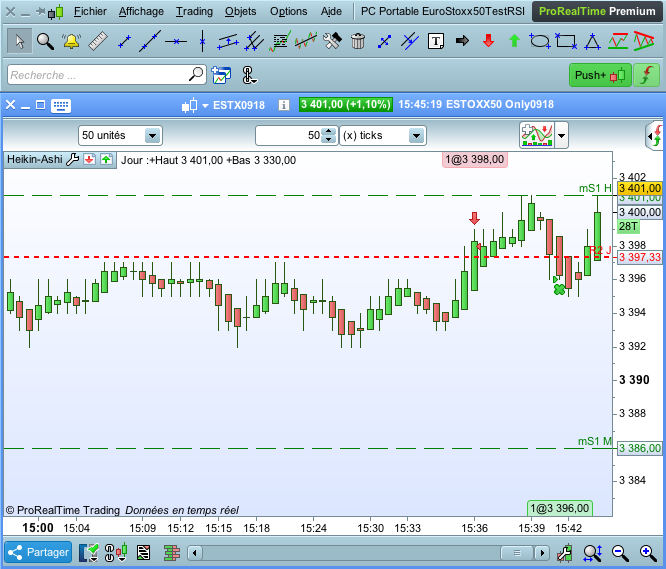Viewport: 666px width, 569px height.
Task: Open the chart type dropdown beside ESTX0918
Action: (x=206, y=105)
